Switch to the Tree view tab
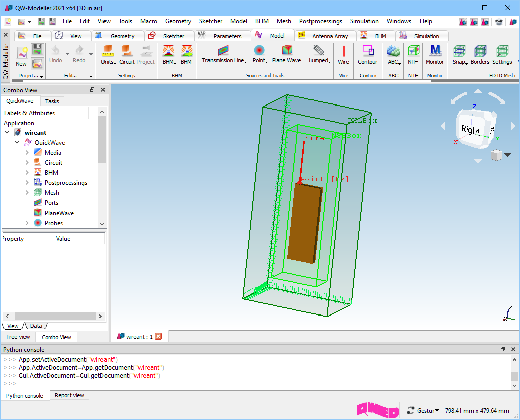Screen dimensions: 520x420 (18, 337)
